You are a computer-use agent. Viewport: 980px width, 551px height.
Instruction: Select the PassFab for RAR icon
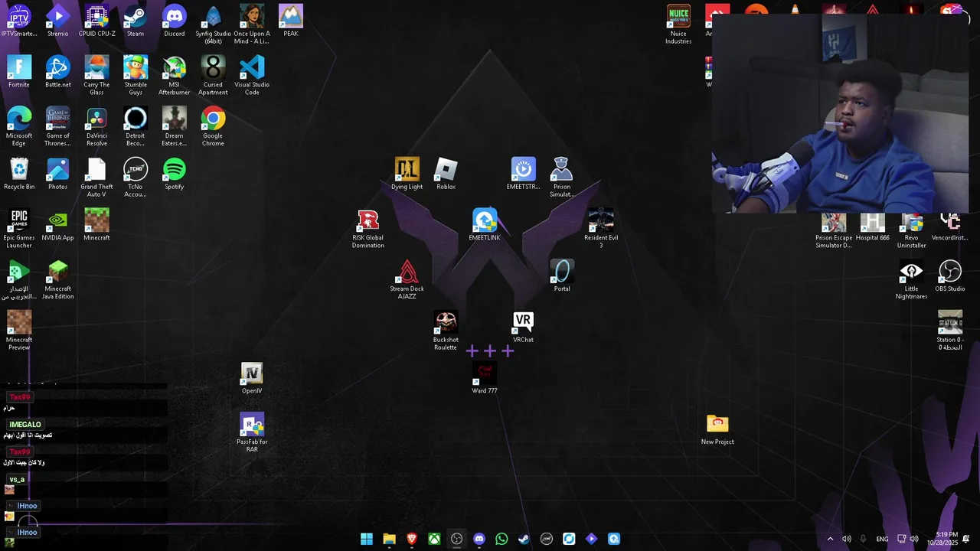pos(252,432)
